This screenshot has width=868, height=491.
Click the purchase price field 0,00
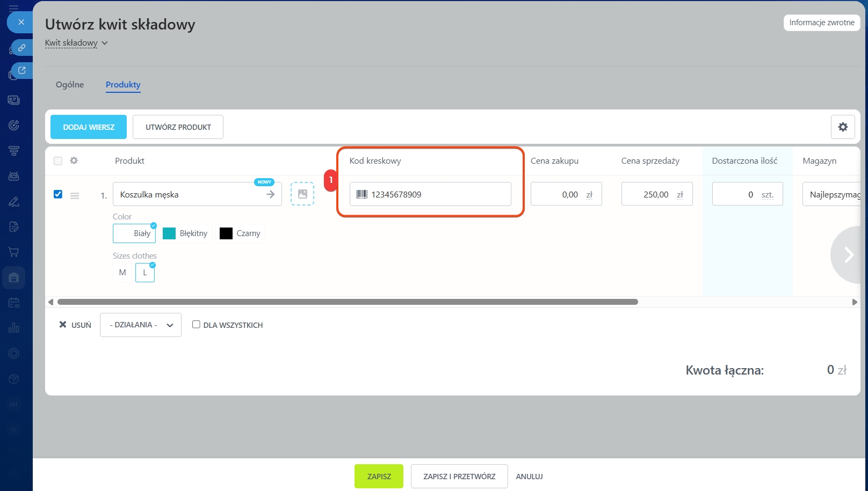click(566, 194)
